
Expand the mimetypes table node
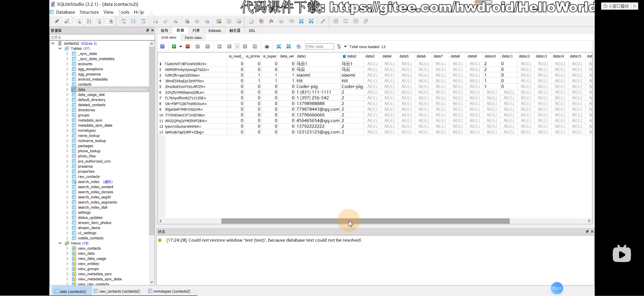tap(67, 131)
